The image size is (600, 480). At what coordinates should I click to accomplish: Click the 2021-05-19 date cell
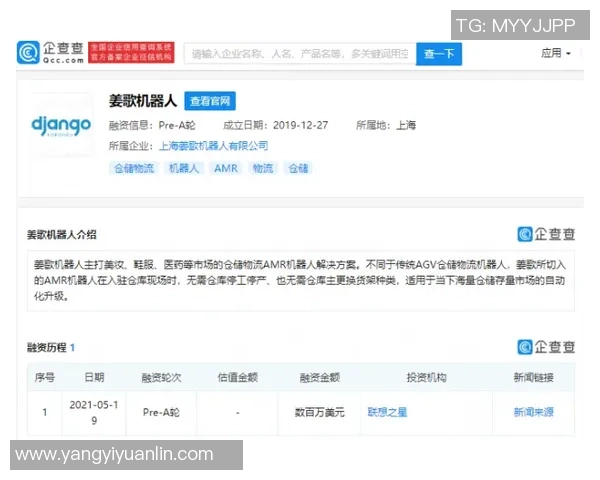tap(94, 413)
